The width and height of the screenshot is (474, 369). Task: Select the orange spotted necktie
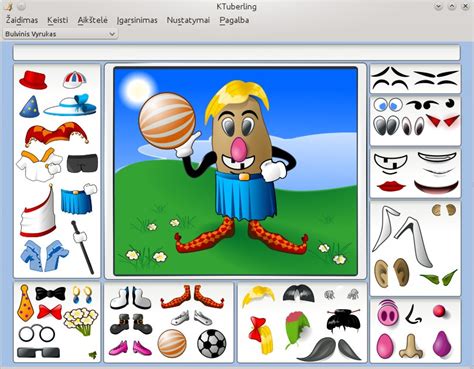(25, 303)
